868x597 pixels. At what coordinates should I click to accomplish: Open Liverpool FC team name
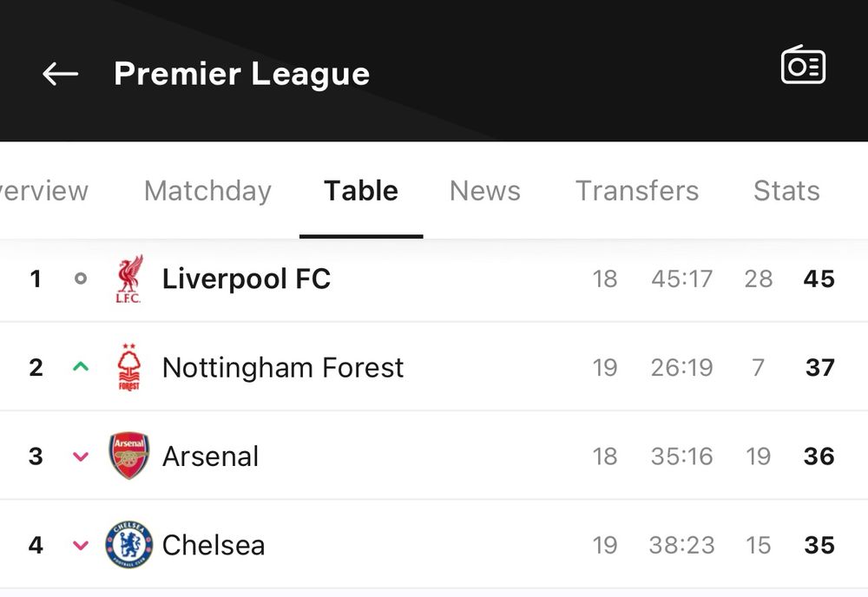[247, 279]
